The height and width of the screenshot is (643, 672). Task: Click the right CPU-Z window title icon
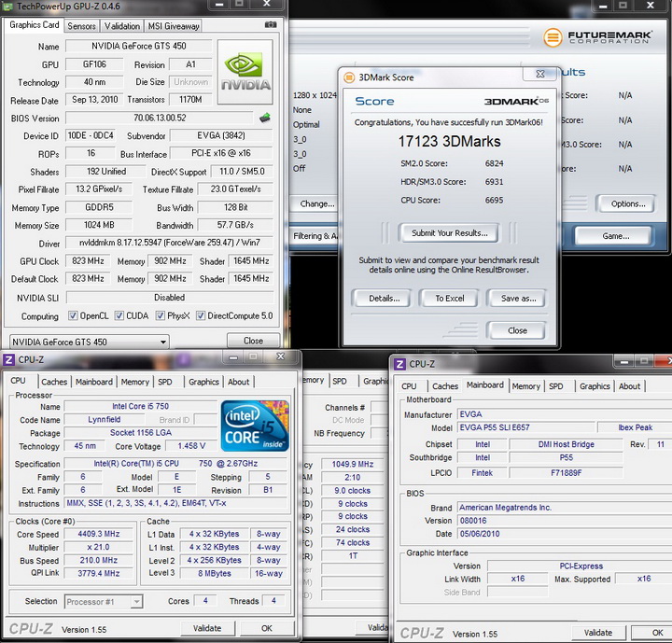click(x=399, y=364)
